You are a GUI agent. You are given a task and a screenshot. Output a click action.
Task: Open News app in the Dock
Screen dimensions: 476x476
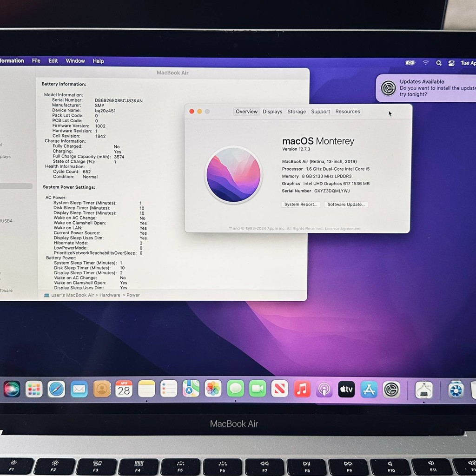[279, 389]
